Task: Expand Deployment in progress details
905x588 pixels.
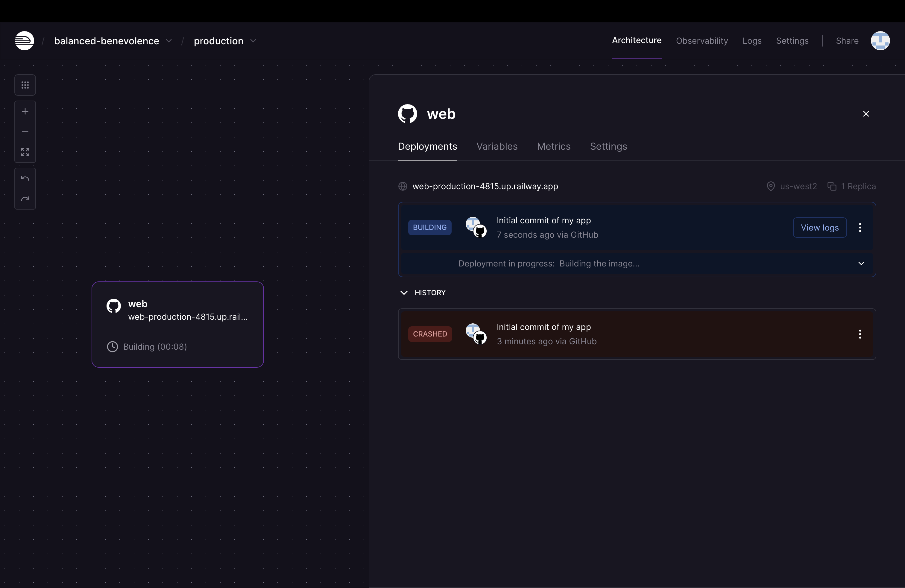Action: point(861,263)
